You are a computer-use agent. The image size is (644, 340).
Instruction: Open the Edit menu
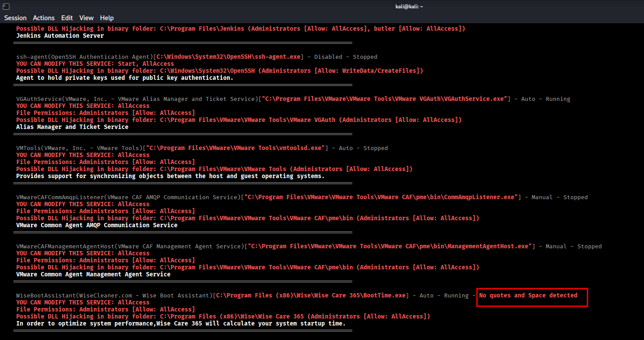pyautogui.click(x=67, y=18)
